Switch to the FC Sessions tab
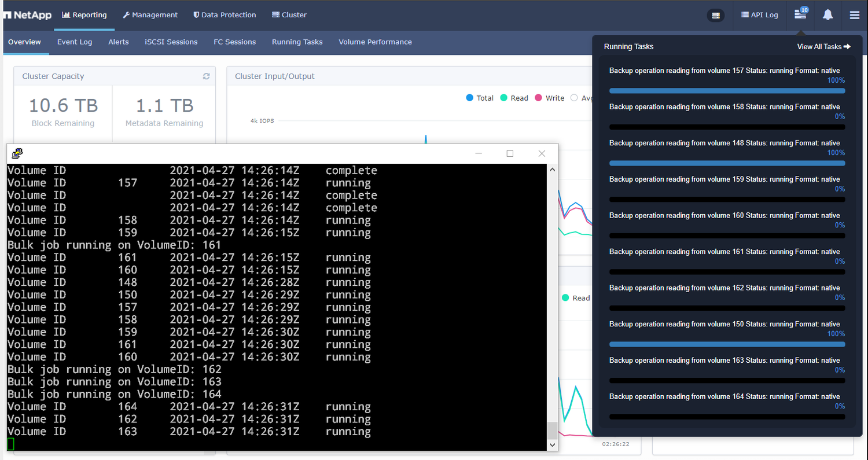868x460 pixels. (235, 42)
